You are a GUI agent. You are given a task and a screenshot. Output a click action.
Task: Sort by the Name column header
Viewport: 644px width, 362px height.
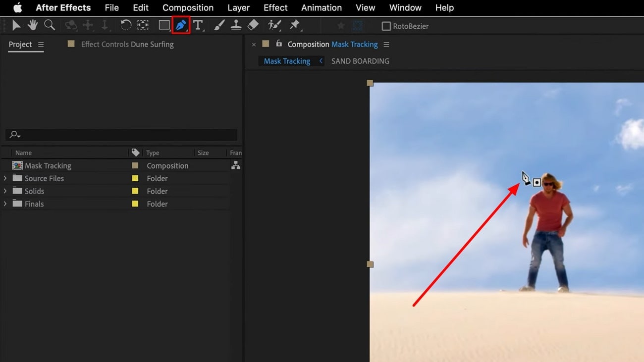23,153
